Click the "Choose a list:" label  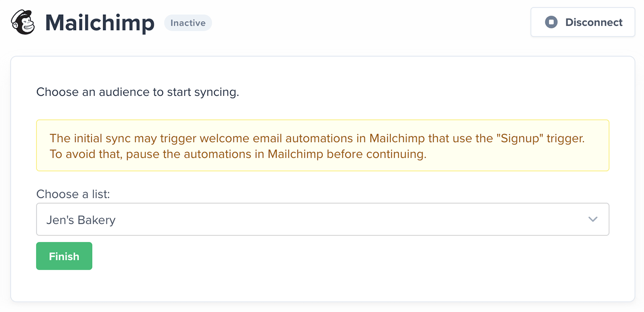(73, 194)
